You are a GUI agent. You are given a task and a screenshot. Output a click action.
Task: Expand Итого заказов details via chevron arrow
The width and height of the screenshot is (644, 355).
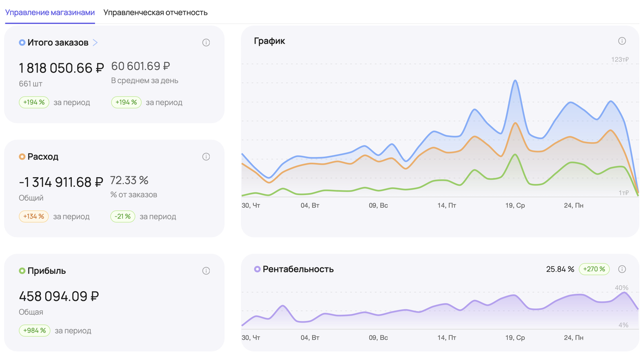point(95,42)
